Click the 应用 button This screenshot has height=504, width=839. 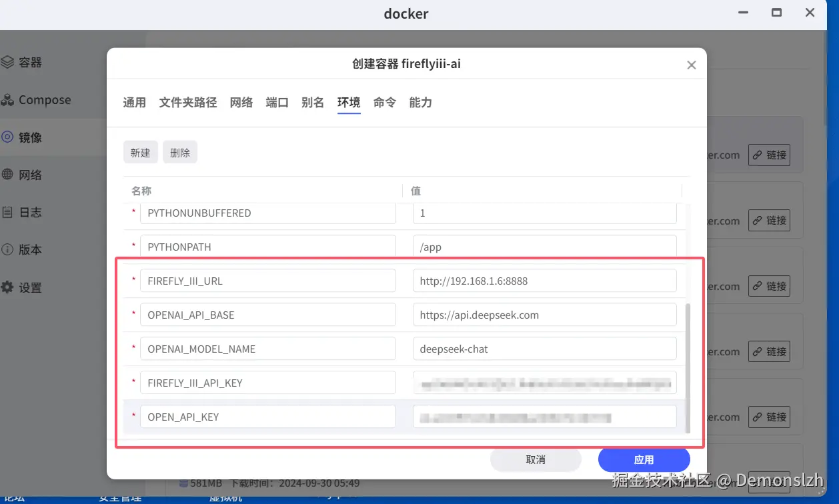click(644, 459)
